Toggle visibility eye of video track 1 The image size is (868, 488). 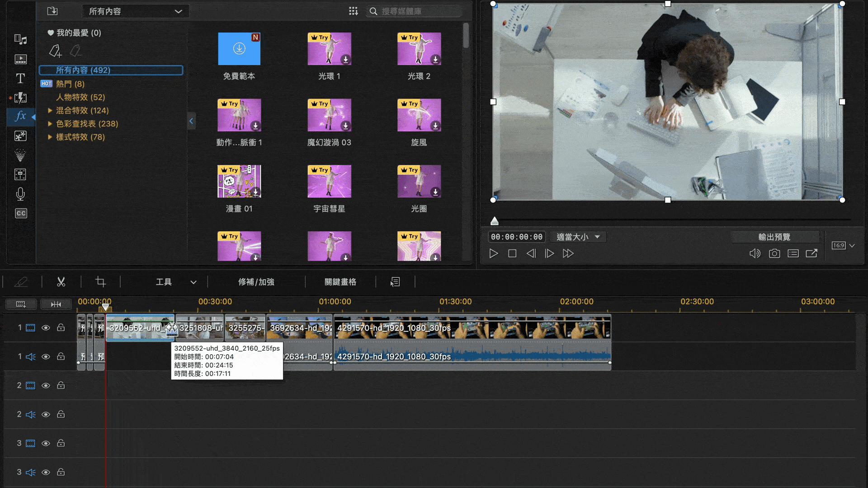click(x=46, y=328)
